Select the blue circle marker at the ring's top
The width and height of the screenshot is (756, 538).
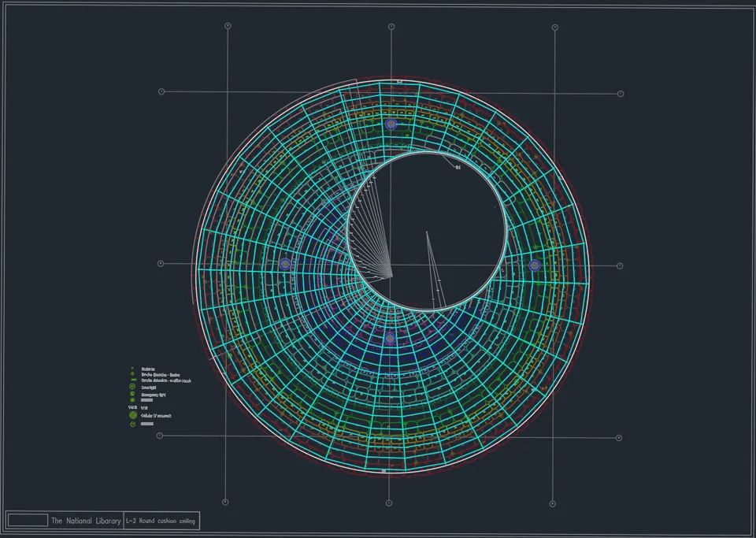391,124
